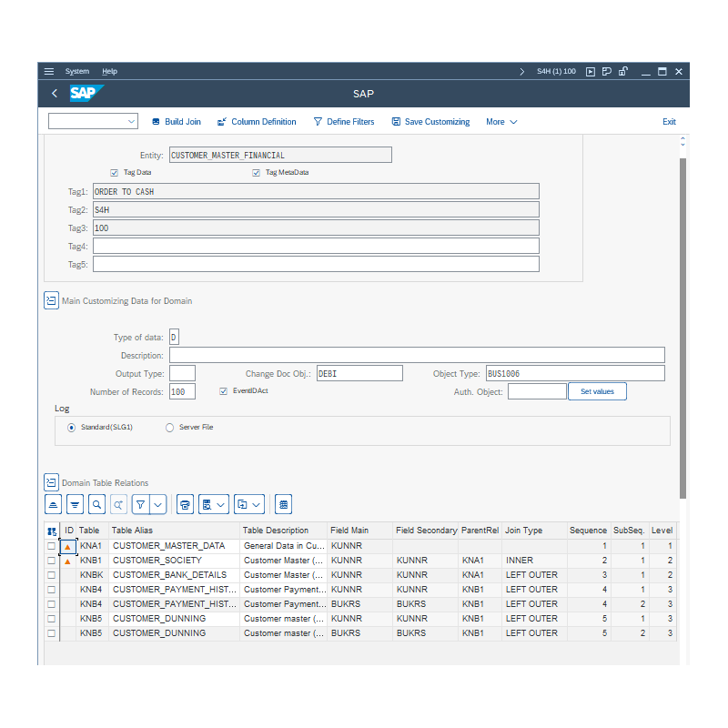
Task: Click into the Description input field
Action: [x=417, y=355]
